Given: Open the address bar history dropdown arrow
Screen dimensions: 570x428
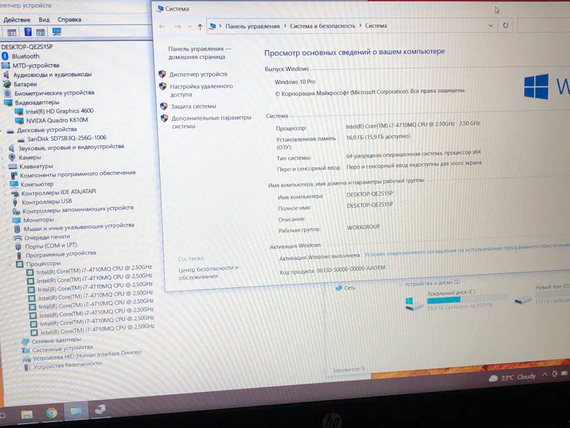Looking at the screenshot, I should click(491, 25).
